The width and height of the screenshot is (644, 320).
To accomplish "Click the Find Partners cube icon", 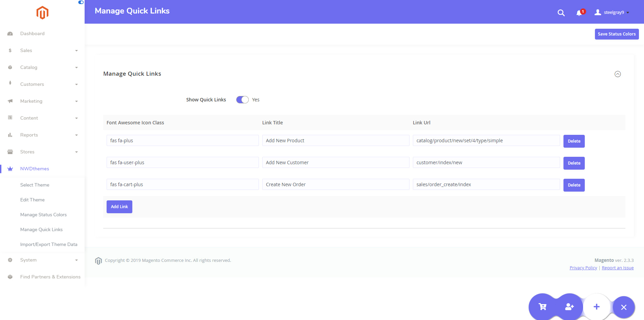I will (10, 277).
